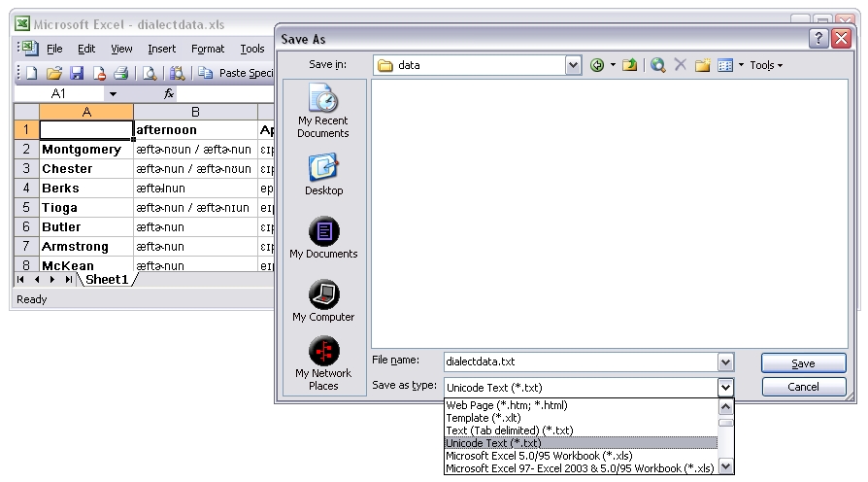Go up one folder level
Image resolution: width=868 pixels, height=482 pixels.
point(629,65)
